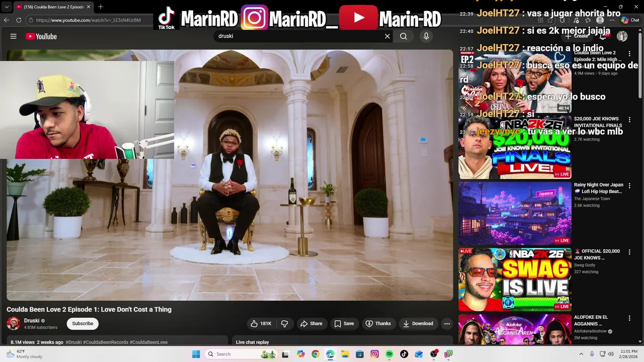Click the browser address bar URL

click(x=89, y=20)
